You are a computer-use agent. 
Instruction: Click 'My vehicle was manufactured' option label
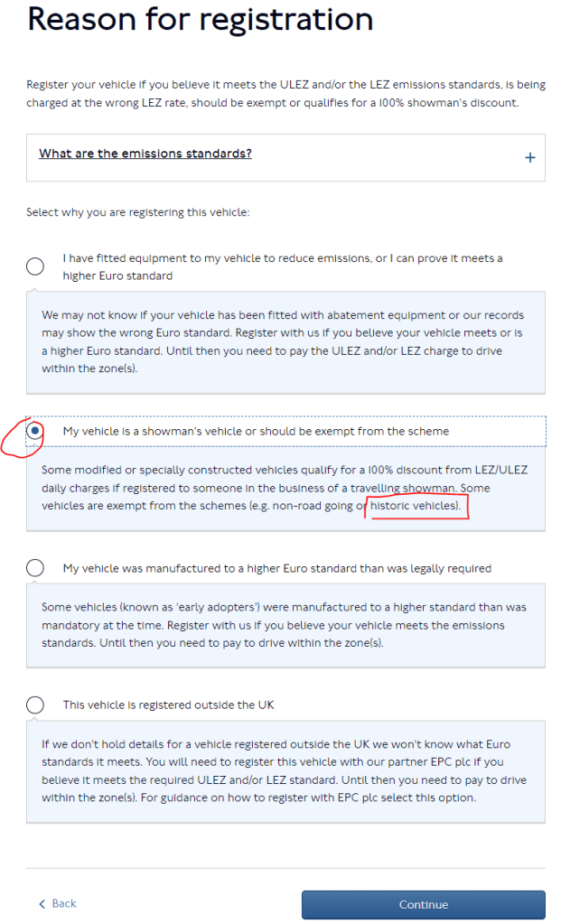coord(276,568)
